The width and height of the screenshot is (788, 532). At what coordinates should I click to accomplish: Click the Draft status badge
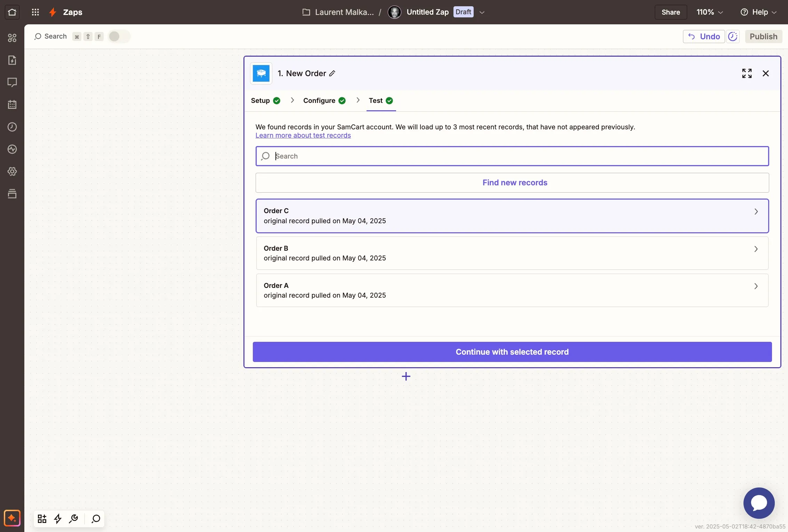pyautogui.click(x=463, y=12)
